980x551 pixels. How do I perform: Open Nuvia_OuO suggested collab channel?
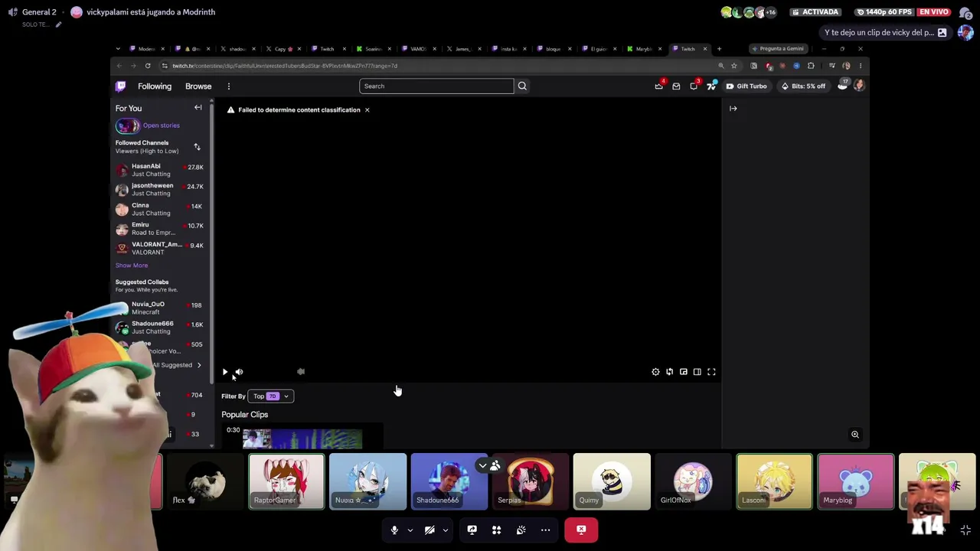pyautogui.click(x=159, y=308)
